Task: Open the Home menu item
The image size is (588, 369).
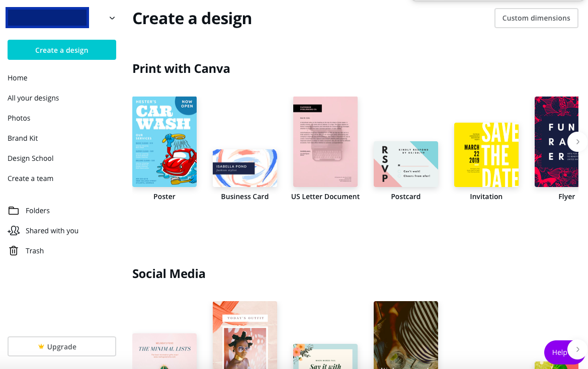Action: coord(18,78)
